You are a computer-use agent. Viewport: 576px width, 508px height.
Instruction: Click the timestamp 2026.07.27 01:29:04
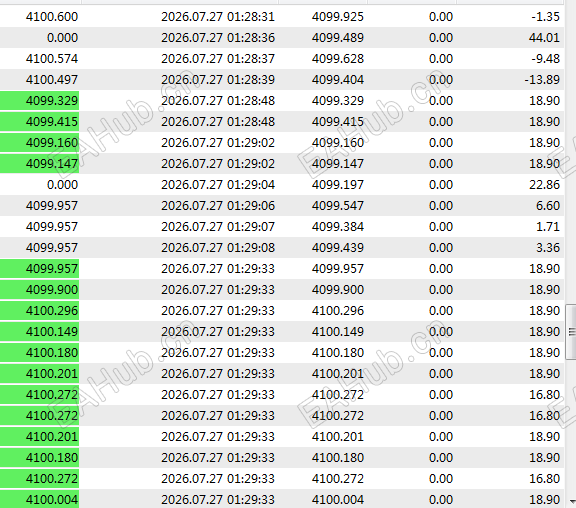[x=218, y=184]
